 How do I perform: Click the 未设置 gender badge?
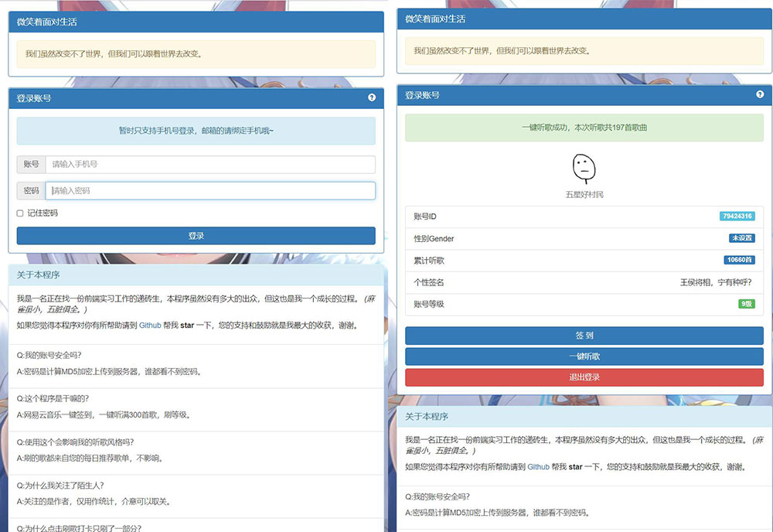(742, 239)
